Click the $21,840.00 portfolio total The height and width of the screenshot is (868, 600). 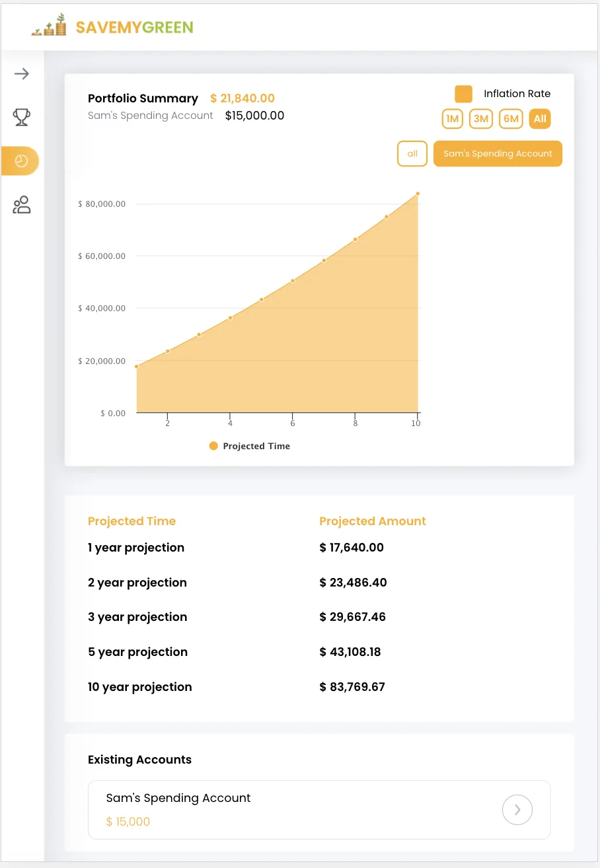pyautogui.click(x=243, y=98)
